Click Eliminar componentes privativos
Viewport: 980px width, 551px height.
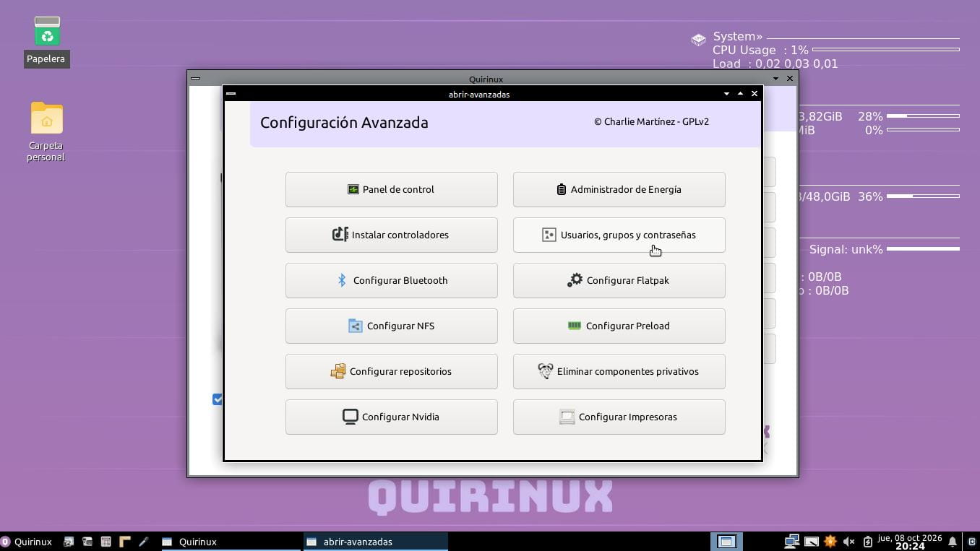coord(619,371)
